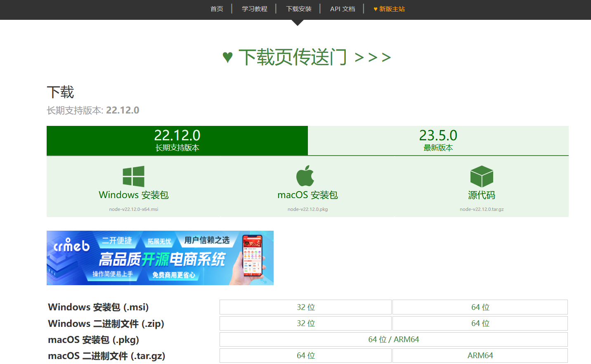
Task: Download the 32位 Windows .msi installer
Action: click(305, 307)
